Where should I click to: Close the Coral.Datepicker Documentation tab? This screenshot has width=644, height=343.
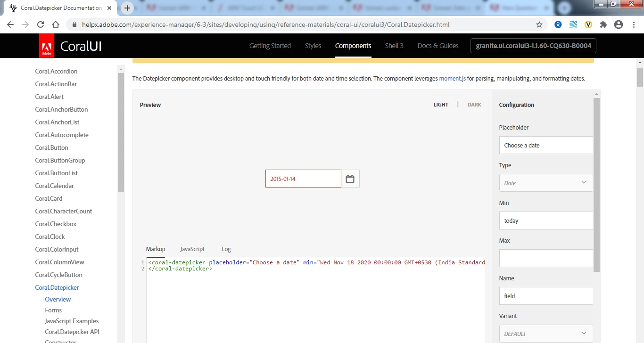tap(110, 8)
